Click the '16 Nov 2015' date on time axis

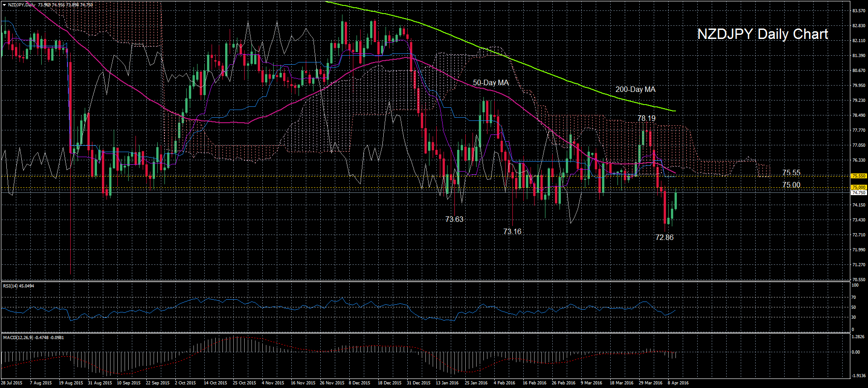(x=303, y=383)
